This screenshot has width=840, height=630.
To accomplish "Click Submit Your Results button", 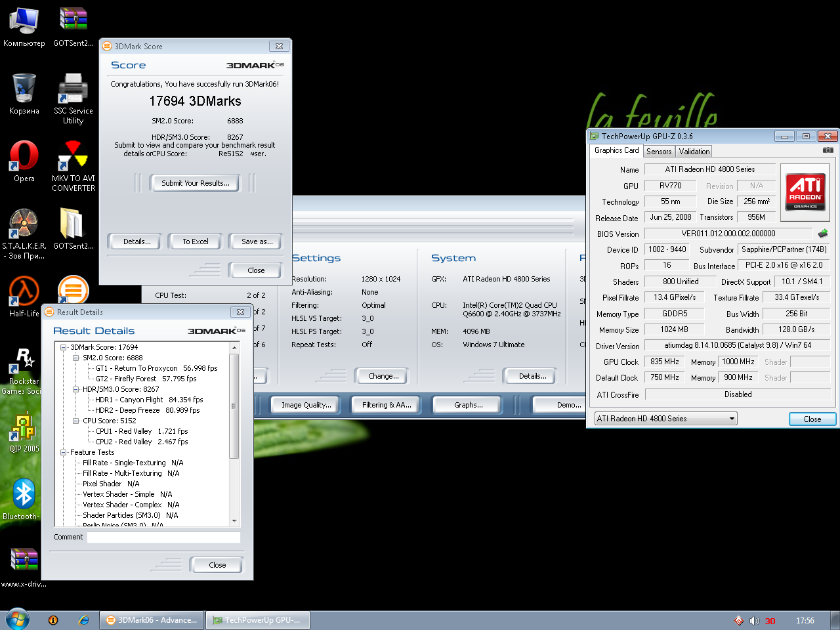I will pos(196,183).
